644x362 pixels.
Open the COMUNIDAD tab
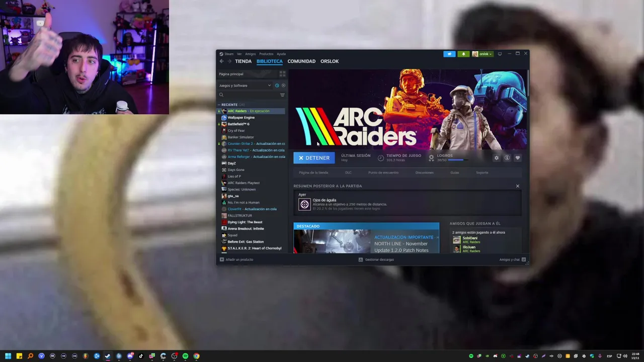click(x=301, y=61)
